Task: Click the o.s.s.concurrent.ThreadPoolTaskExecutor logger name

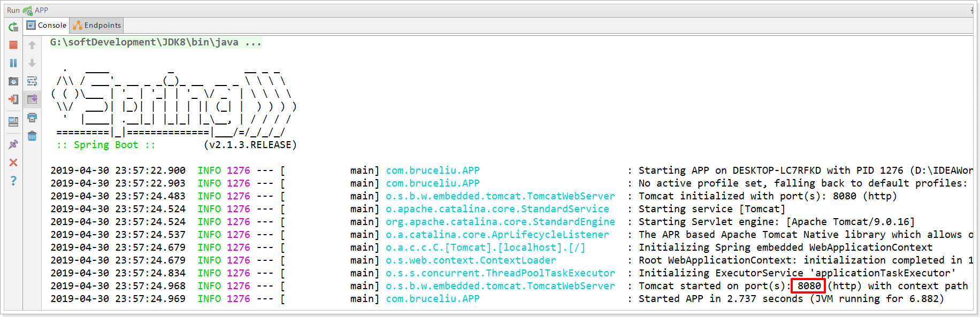Action: tap(500, 273)
